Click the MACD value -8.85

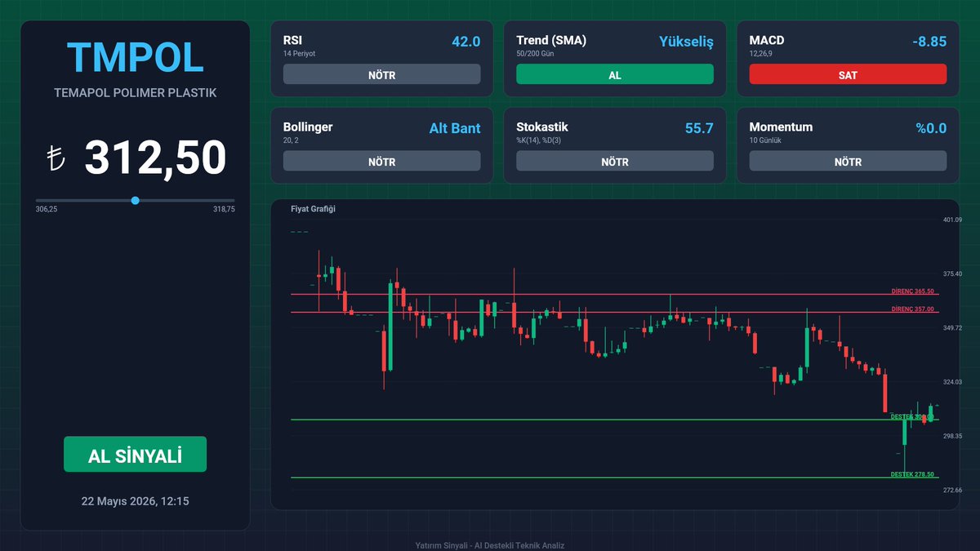coord(929,41)
